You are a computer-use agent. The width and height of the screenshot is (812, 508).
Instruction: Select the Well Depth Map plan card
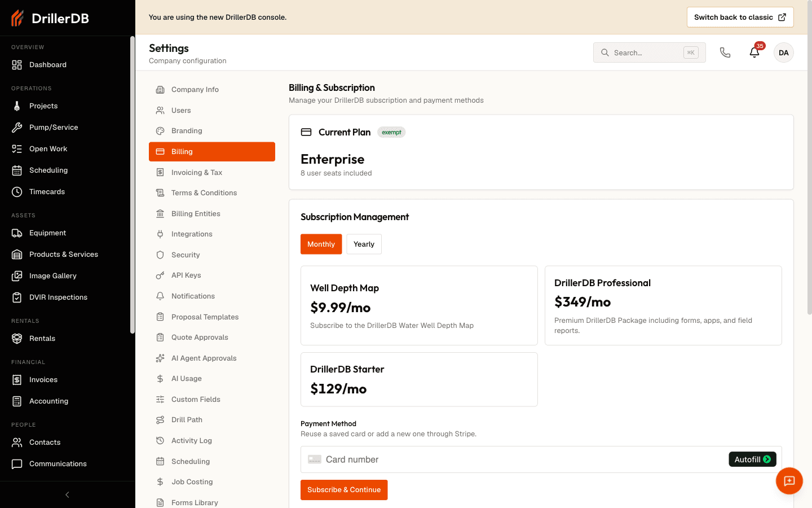click(x=419, y=305)
